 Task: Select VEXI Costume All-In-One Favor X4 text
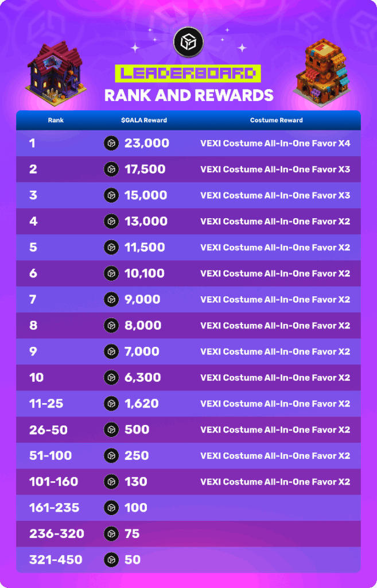click(x=275, y=144)
